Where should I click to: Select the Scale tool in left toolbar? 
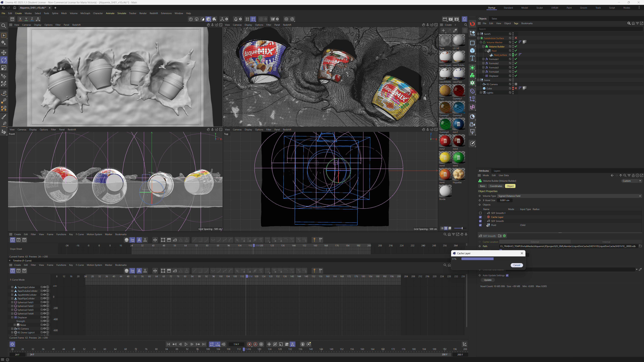click(4, 68)
